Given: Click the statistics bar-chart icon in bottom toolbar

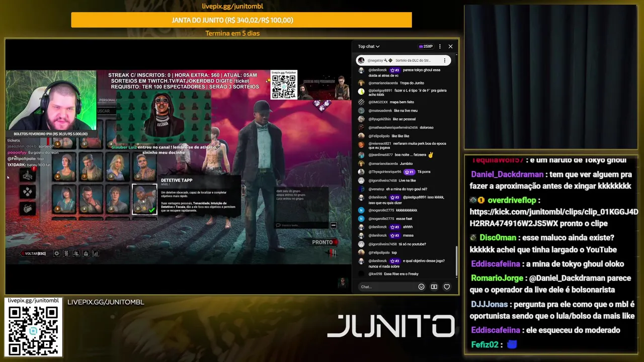Looking at the screenshot, I should [x=95, y=253].
